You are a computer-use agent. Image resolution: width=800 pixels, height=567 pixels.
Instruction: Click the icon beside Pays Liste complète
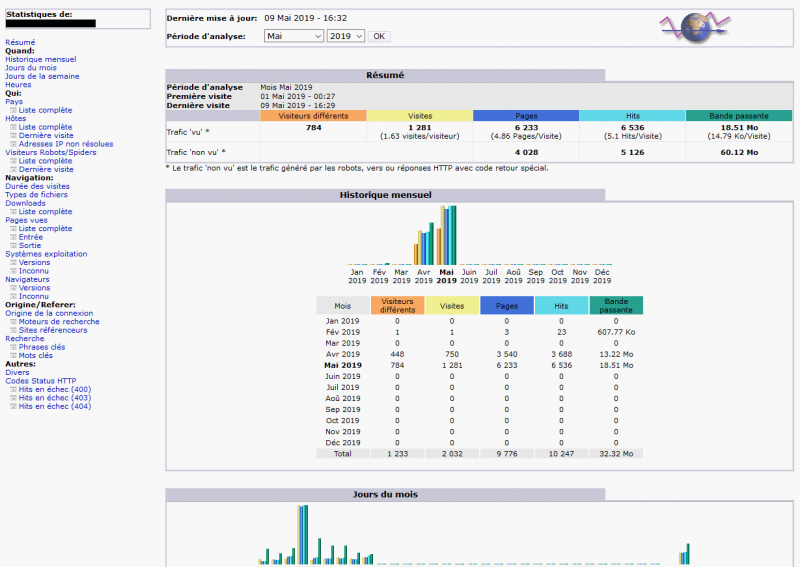[14, 110]
